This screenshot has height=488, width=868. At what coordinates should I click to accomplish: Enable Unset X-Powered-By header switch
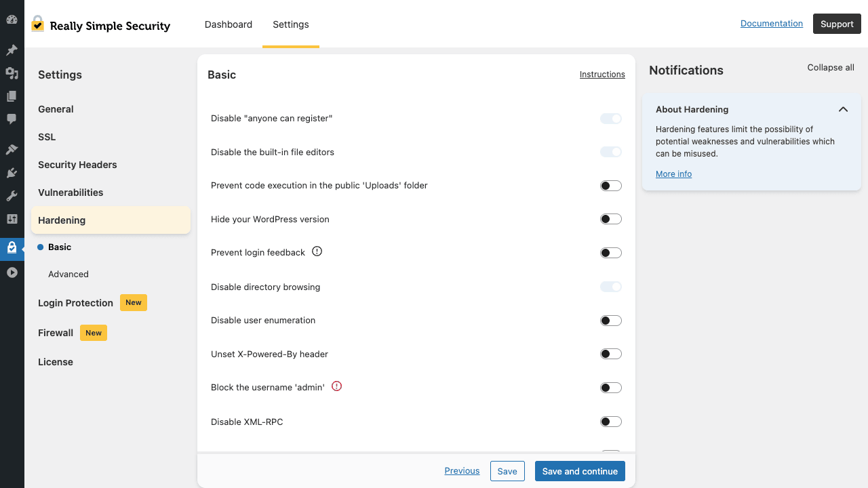(x=611, y=354)
